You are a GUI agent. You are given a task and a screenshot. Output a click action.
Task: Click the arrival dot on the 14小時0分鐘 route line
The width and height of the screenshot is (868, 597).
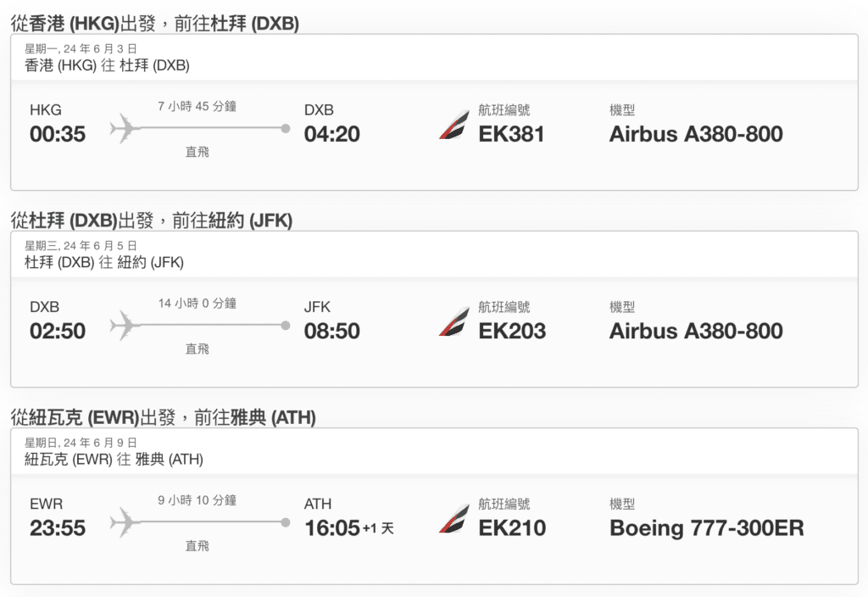pyautogui.click(x=286, y=325)
